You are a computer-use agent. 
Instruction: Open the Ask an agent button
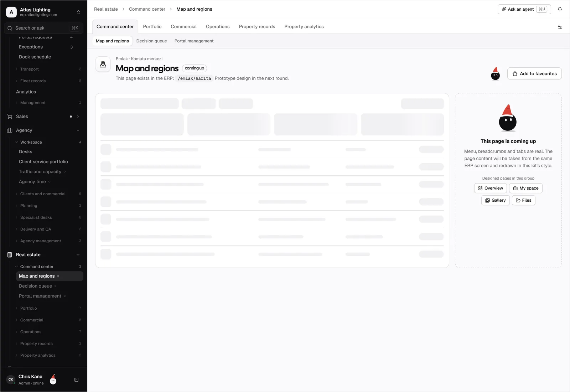click(524, 9)
